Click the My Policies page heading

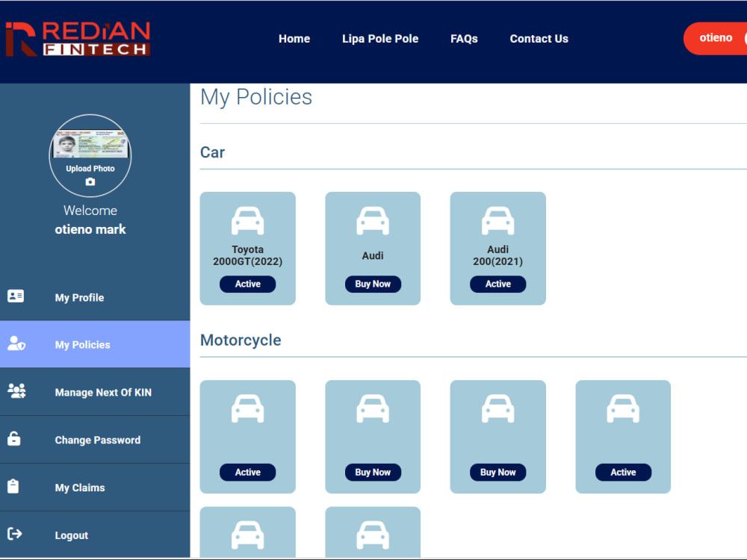[256, 97]
